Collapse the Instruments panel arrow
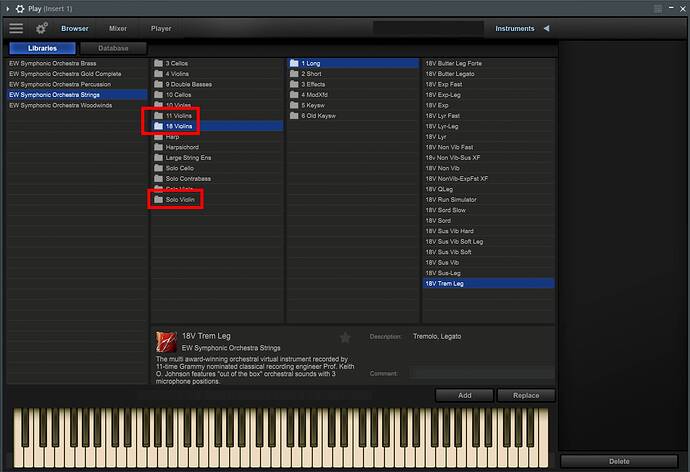The height and width of the screenshot is (472, 690). point(546,28)
